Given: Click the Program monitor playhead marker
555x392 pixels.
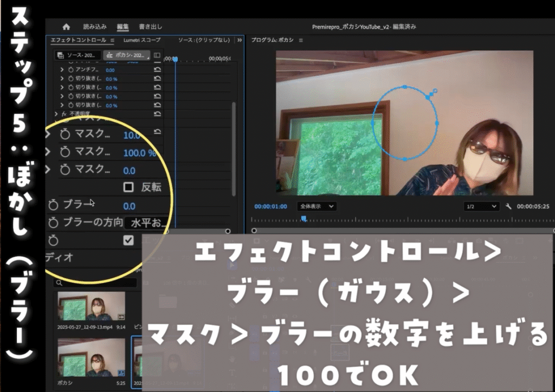Looking at the screenshot, I should [304, 219].
